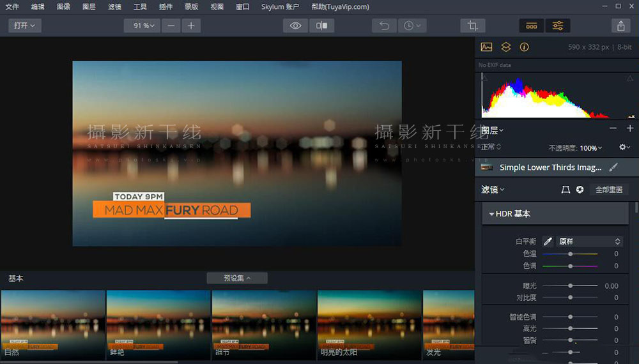Open the 图层 panel header dropdown
Viewport: 639px width, 364px height.
pos(492,130)
